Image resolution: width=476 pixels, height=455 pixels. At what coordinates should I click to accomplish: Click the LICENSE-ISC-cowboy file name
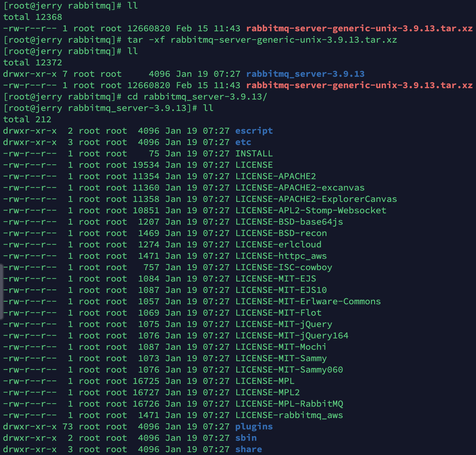tap(283, 267)
